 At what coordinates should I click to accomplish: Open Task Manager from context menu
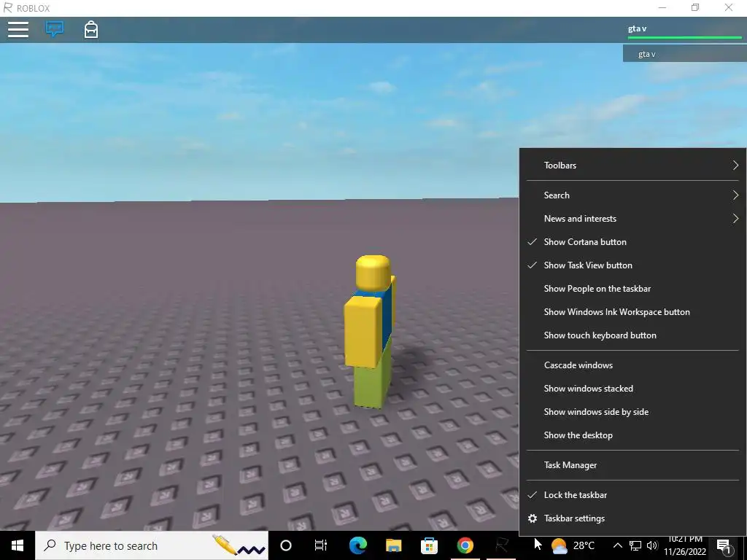[x=632, y=465]
